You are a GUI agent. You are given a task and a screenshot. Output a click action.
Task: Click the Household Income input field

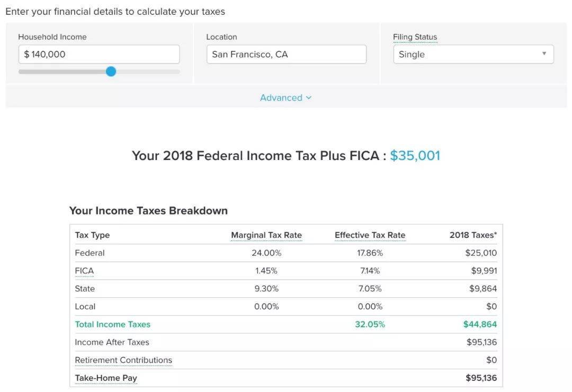(x=99, y=55)
